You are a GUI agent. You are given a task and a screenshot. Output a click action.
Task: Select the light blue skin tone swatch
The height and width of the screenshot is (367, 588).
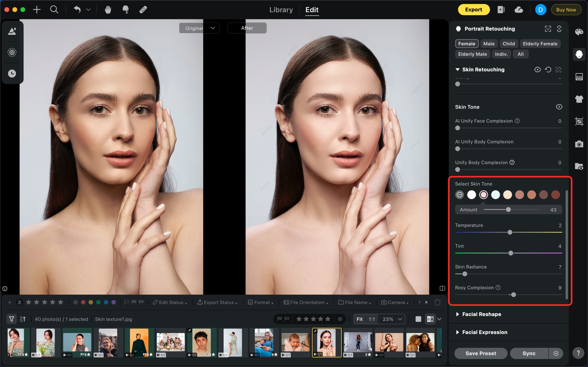495,195
